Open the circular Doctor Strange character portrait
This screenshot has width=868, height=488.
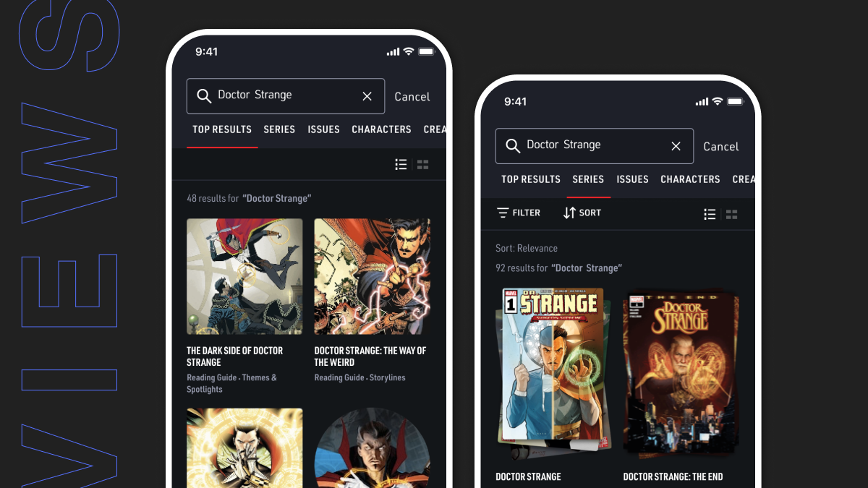[x=373, y=448]
